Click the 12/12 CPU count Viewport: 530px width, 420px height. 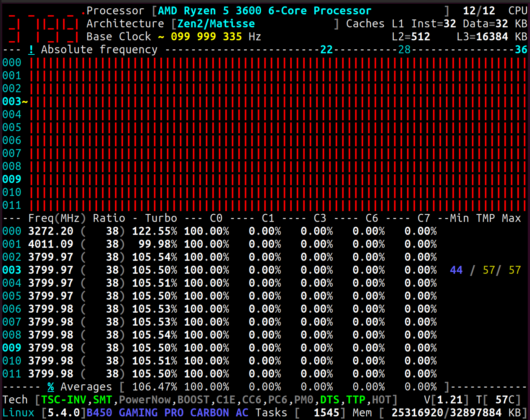click(479, 11)
